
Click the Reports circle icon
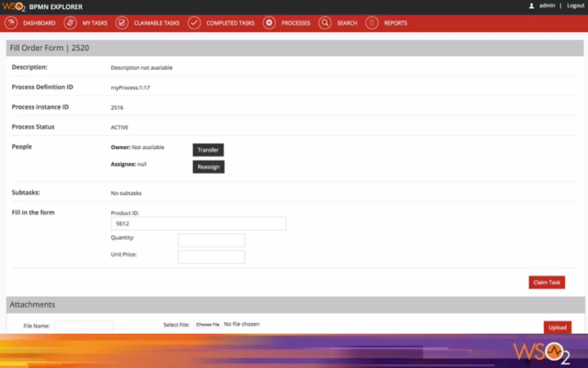(372, 23)
